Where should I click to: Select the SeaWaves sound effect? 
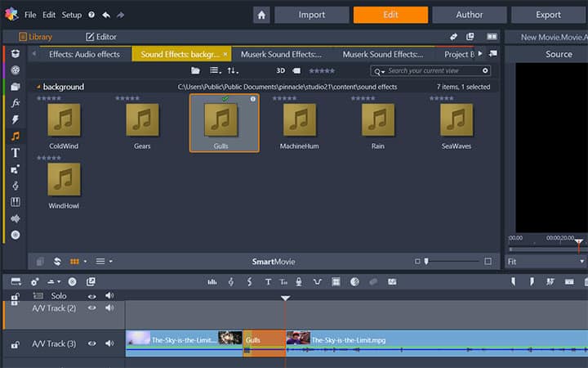[457, 123]
